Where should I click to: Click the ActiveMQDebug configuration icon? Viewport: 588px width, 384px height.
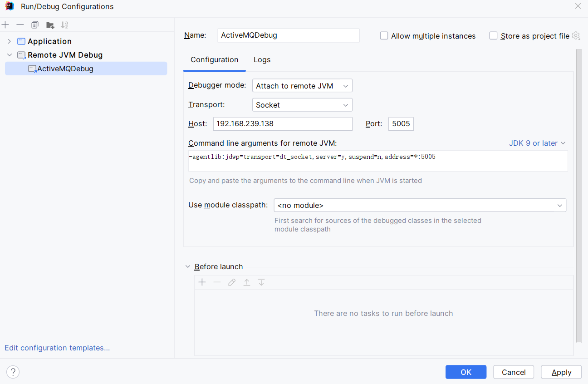pyautogui.click(x=32, y=69)
